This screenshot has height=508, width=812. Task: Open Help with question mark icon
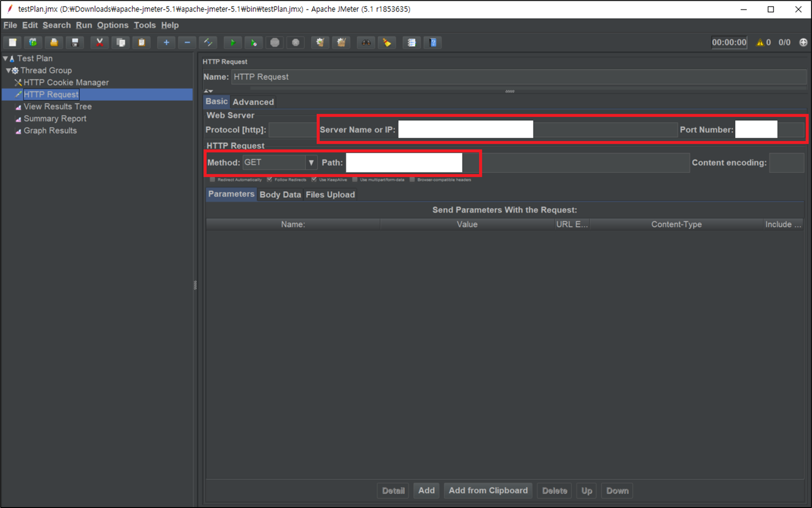(433, 42)
